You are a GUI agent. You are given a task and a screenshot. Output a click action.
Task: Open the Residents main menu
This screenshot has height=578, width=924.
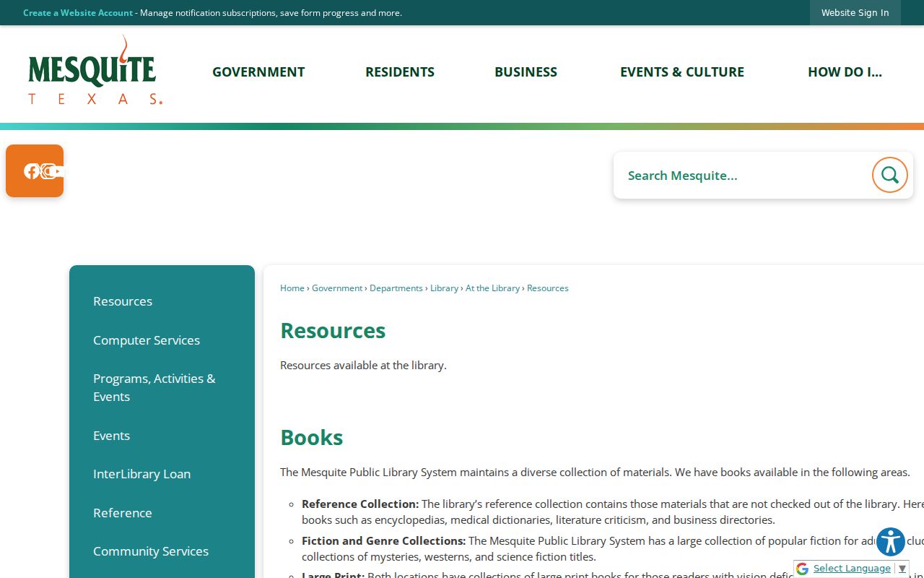pyautogui.click(x=400, y=72)
